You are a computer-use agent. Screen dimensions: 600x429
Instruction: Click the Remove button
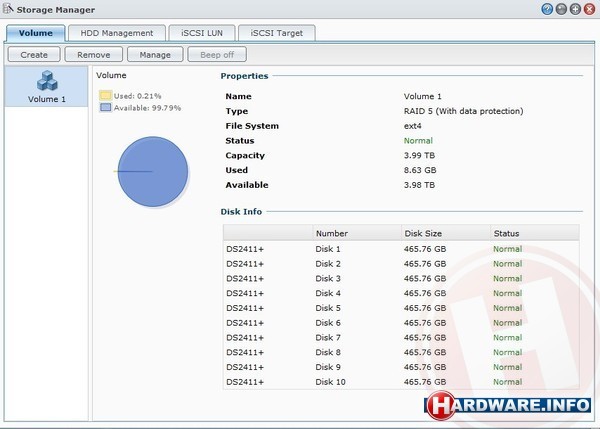pos(94,55)
